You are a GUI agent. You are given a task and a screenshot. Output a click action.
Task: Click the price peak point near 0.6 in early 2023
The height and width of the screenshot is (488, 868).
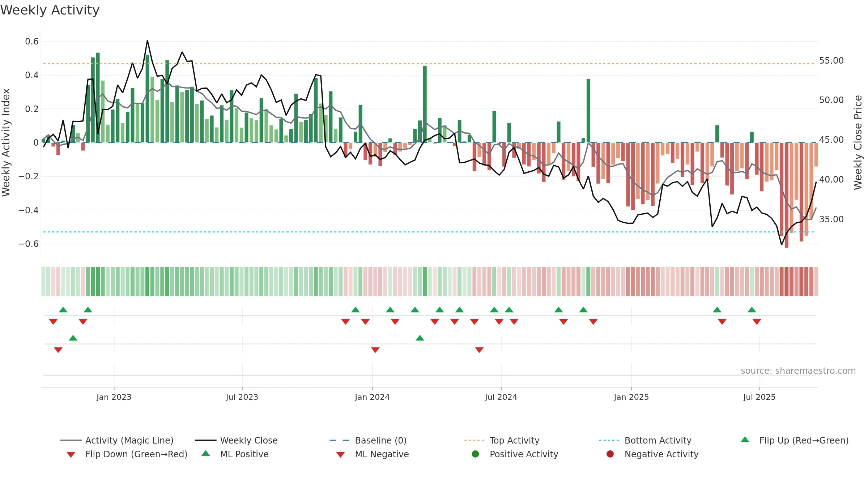click(x=148, y=40)
